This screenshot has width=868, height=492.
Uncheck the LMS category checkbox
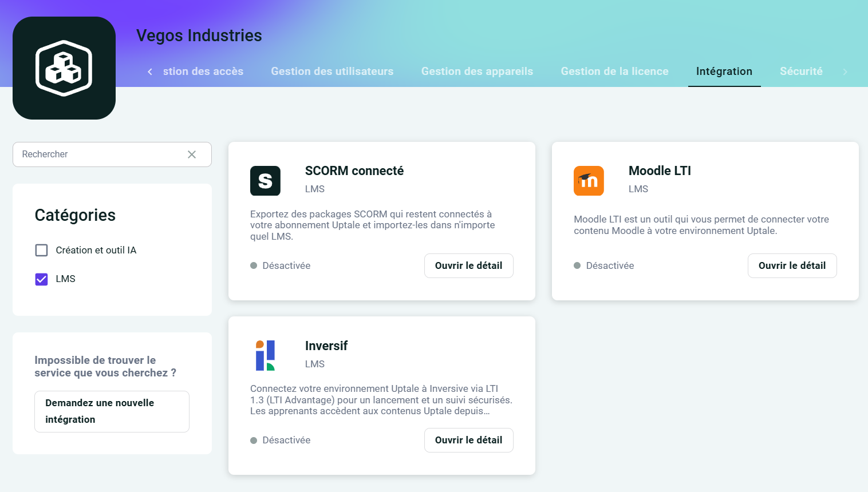coord(41,279)
